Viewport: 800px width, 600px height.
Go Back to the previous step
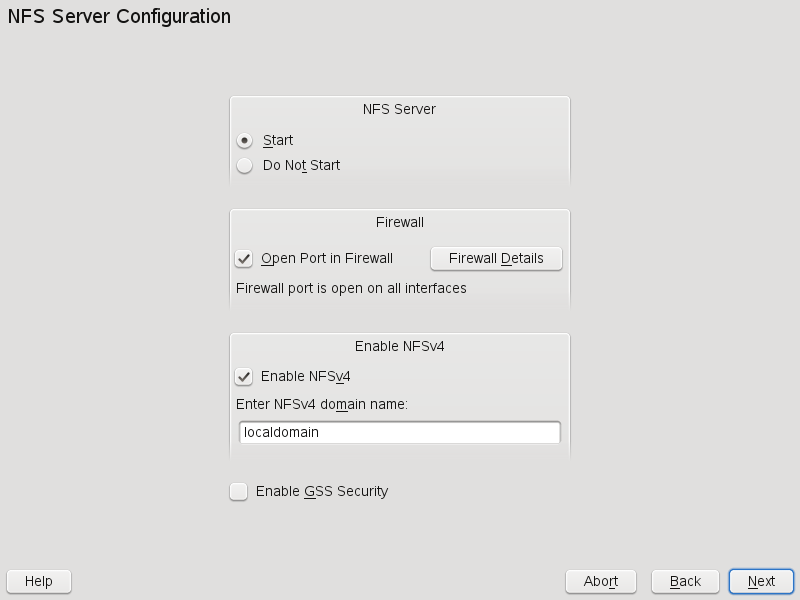tap(685, 581)
